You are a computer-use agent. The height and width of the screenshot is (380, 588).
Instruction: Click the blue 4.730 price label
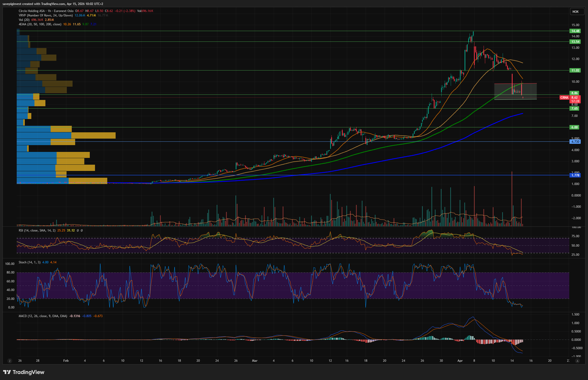pyautogui.click(x=575, y=142)
